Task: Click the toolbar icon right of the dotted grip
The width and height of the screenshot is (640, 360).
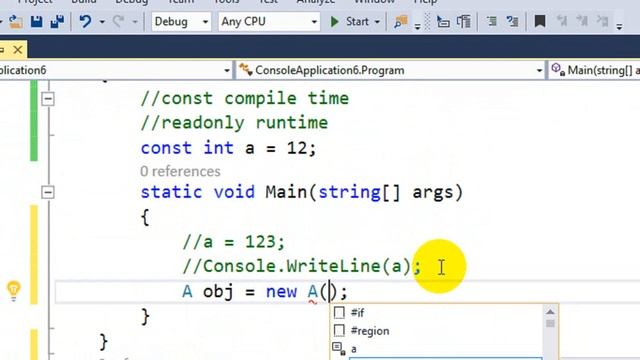Action: (443, 22)
